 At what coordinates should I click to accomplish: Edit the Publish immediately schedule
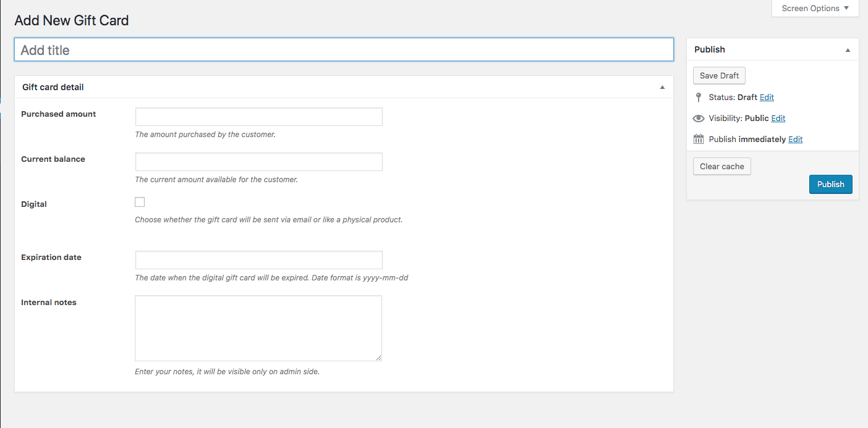coord(795,140)
